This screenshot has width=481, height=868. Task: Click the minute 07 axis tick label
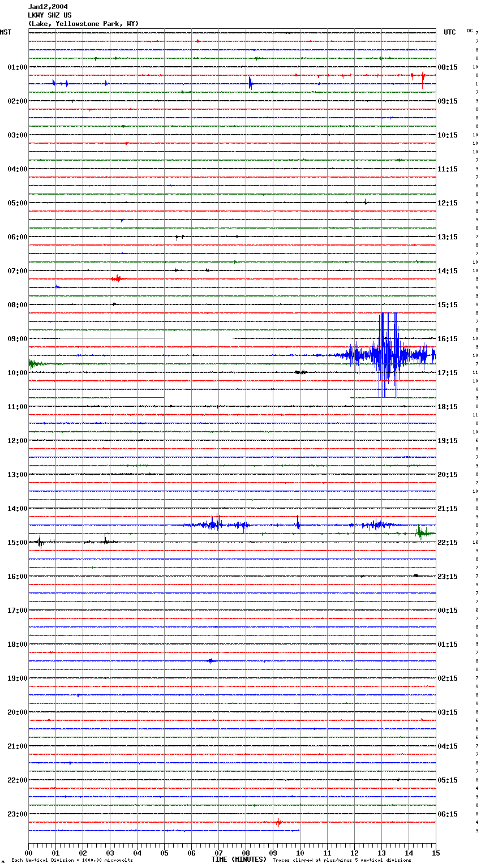tap(218, 853)
